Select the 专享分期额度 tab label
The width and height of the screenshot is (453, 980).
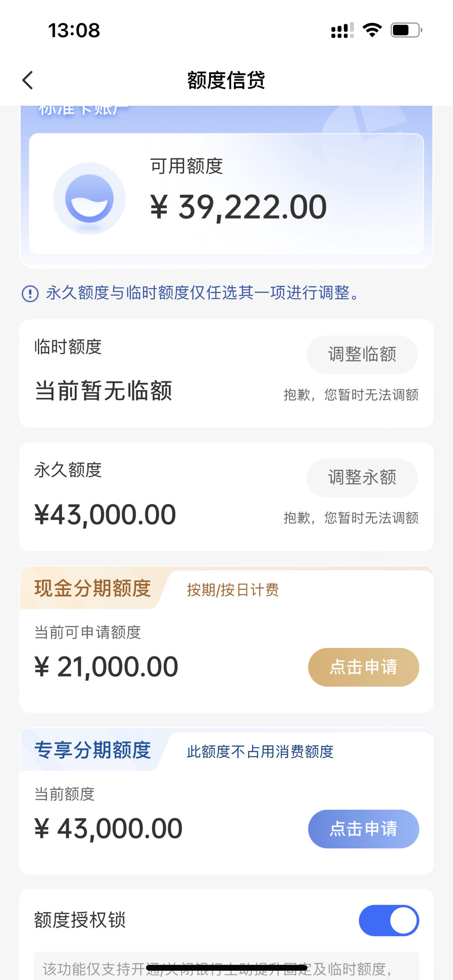(93, 750)
